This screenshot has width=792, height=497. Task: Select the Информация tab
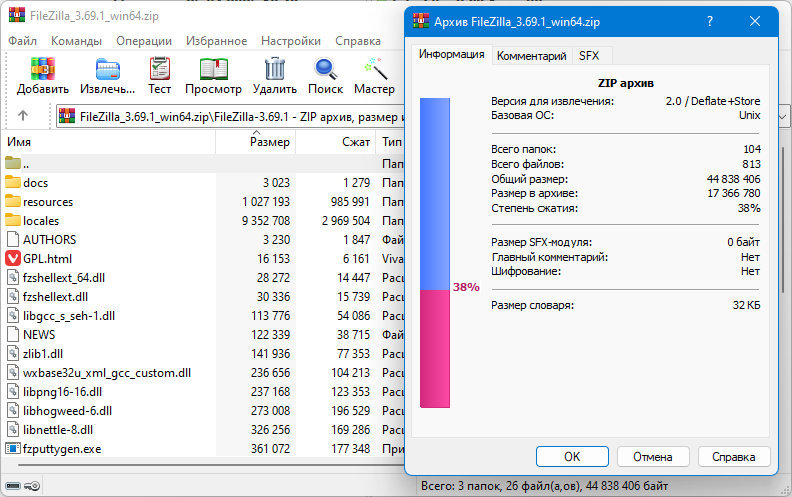click(451, 54)
